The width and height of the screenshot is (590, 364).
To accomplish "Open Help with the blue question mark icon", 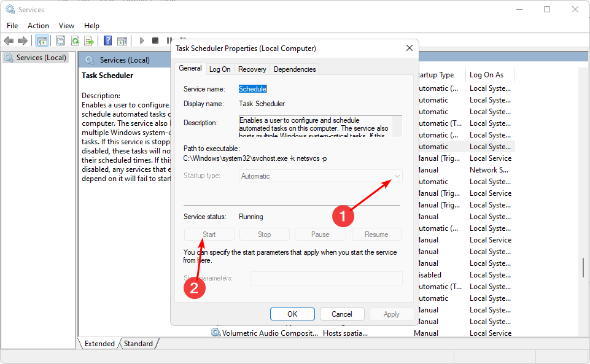I will [107, 41].
